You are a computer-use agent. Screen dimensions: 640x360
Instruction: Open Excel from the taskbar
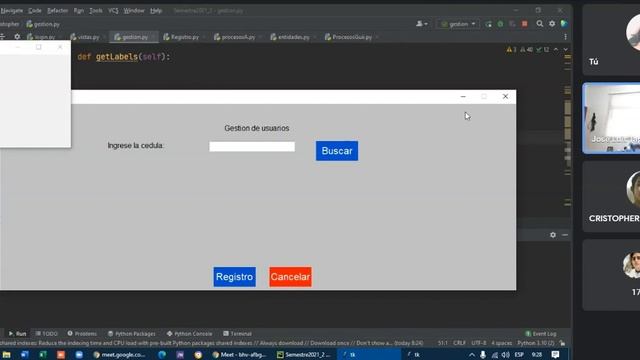click(x=42, y=355)
